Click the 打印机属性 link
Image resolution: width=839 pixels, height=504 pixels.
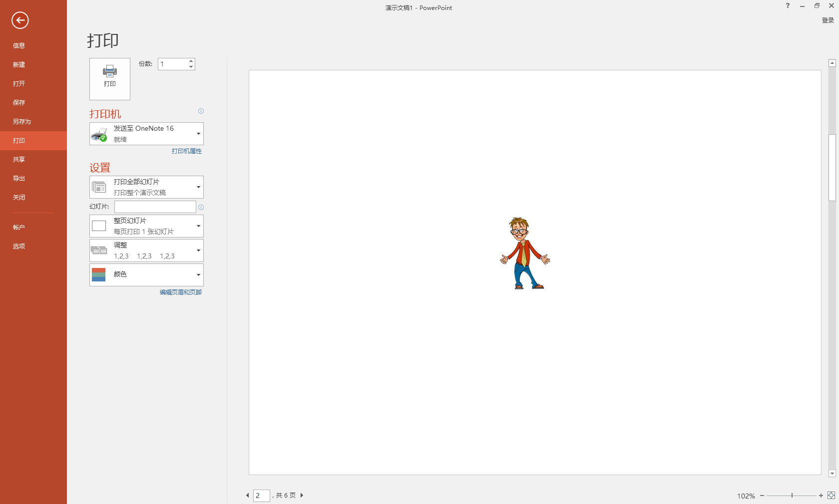pos(186,151)
